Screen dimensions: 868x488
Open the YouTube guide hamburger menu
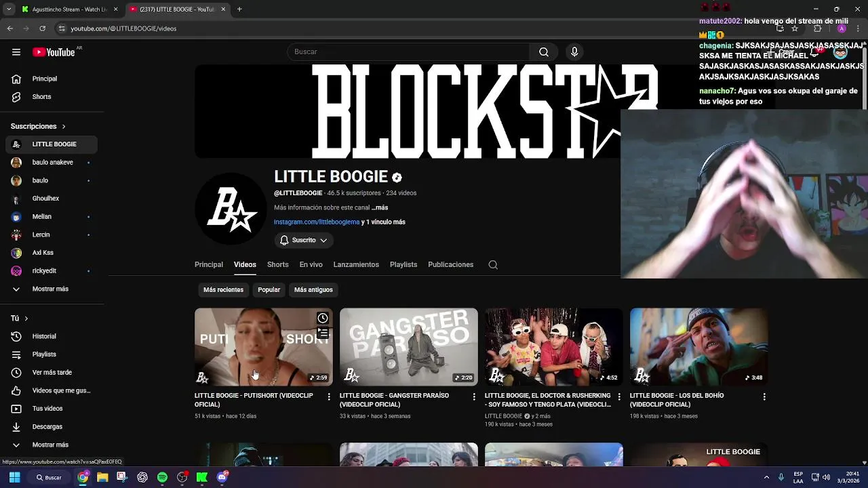[16, 52]
